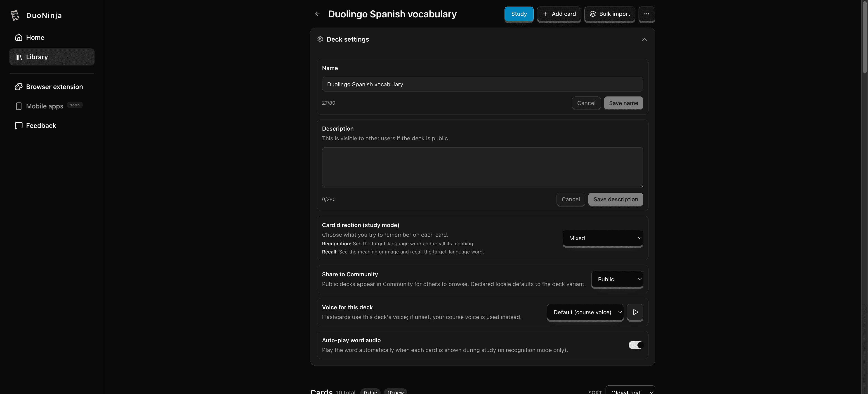The height and width of the screenshot is (394, 868).
Task: Open the three-dot deck options menu
Action: tap(647, 14)
